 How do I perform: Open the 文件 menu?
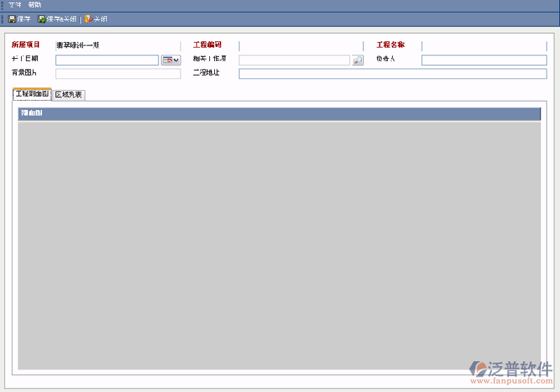pyautogui.click(x=15, y=5)
